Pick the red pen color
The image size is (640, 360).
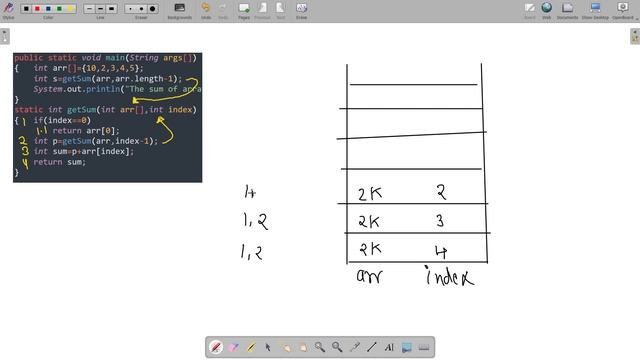click(37, 9)
